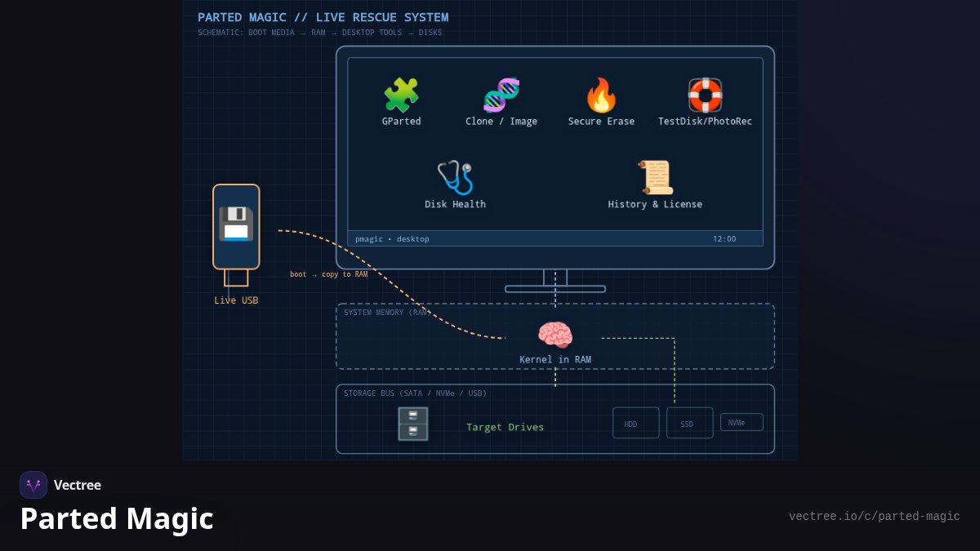Click the Vectree logo icon

33,485
